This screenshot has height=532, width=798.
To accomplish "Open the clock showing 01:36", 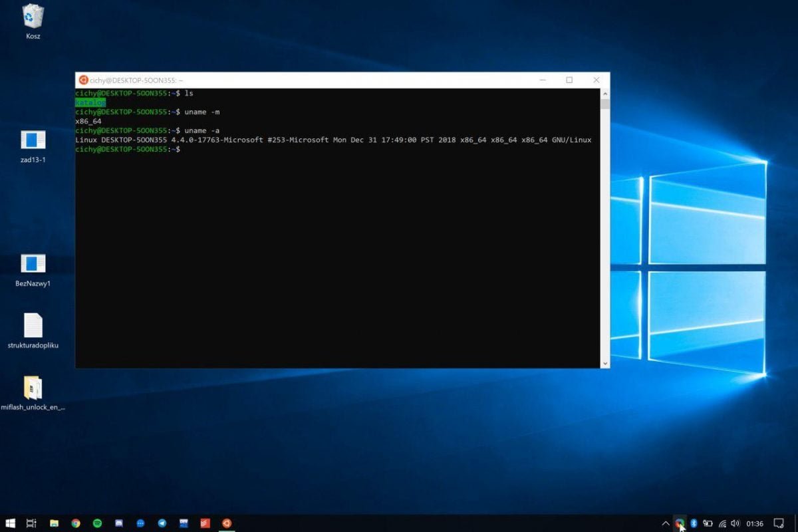I will tap(755, 523).
